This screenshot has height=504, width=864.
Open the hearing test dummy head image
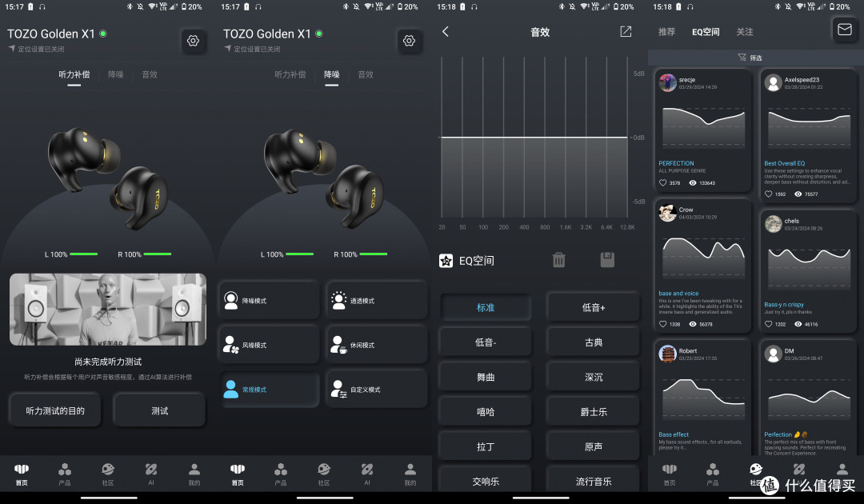(108, 309)
